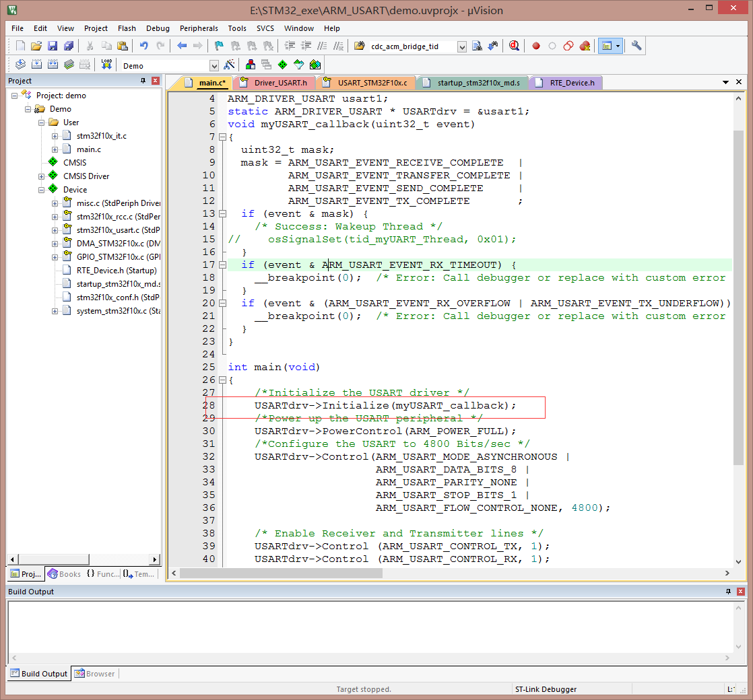Open the SVCS menu
Screen dimensions: 753x700
(265, 28)
